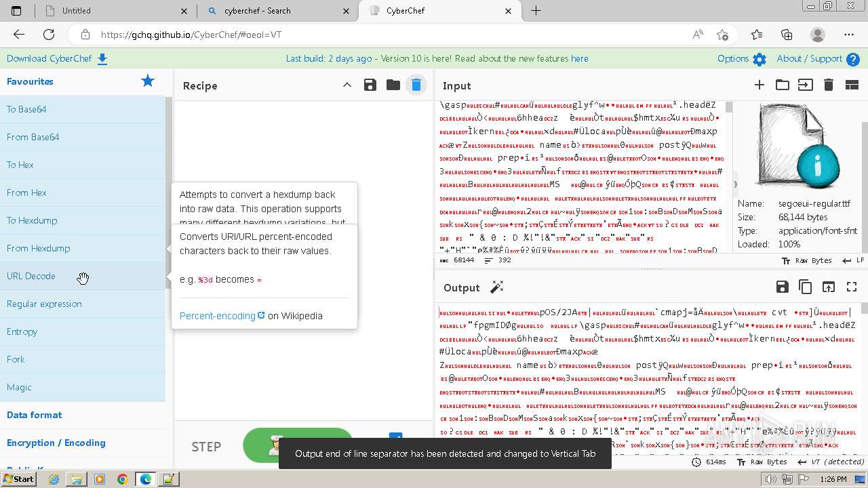Select the Magic operation

(x=83, y=387)
